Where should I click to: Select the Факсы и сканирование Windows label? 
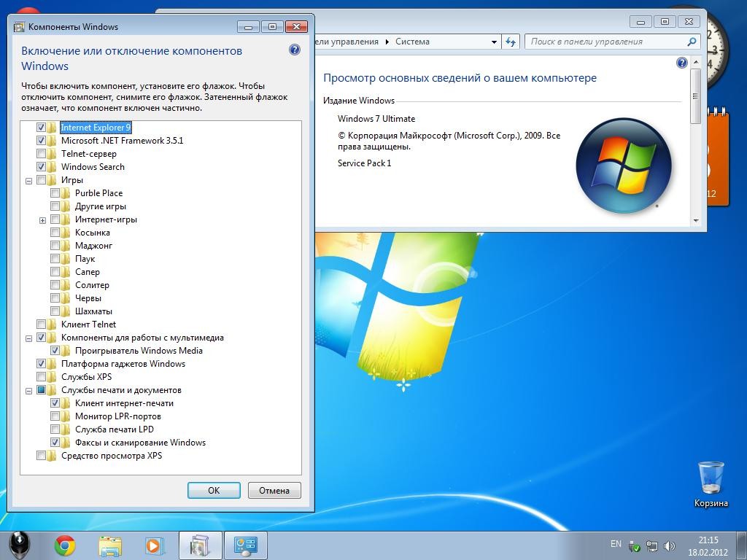(x=141, y=443)
